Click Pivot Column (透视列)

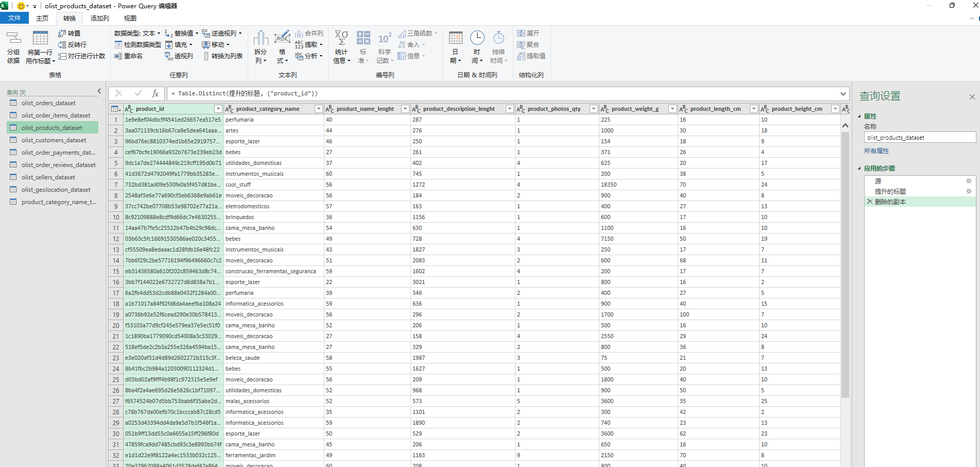179,56
